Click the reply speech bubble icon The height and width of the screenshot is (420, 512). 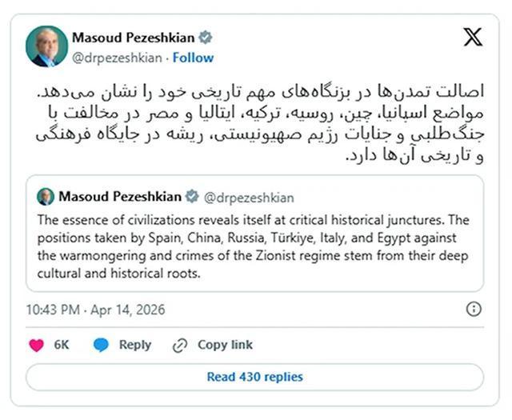(101, 346)
